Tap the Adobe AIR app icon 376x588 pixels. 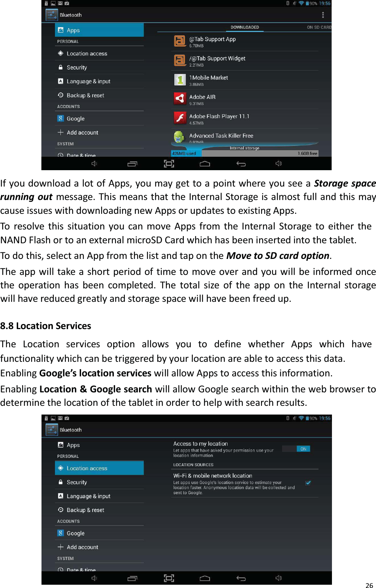pyautogui.click(x=180, y=99)
